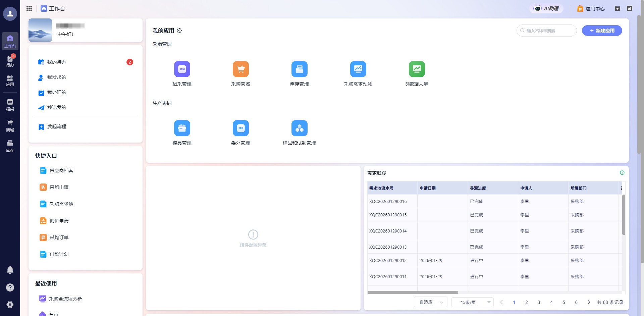Screen dimensions: 644x316
Task: Open the help question mark icon
Action: (x=10, y=287)
